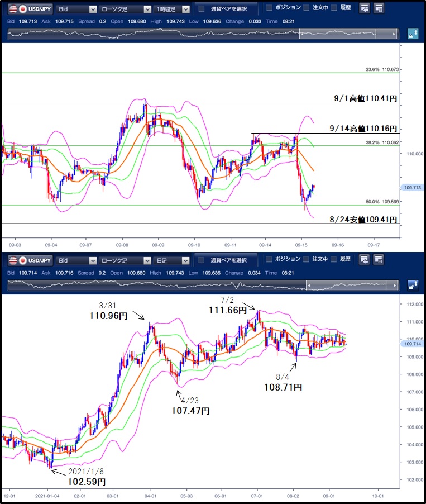
Task: Click the High 109.743 value on the 1時間足 chart
Action: pos(175,22)
